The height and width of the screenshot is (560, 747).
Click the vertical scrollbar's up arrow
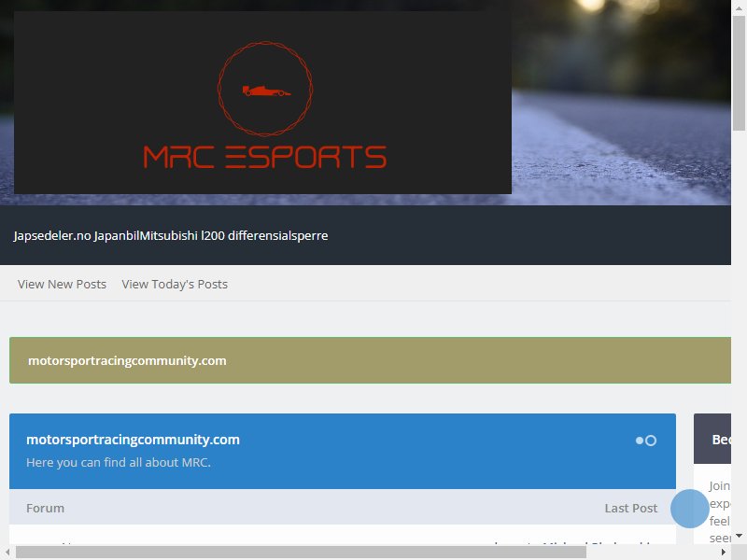(x=739, y=7)
